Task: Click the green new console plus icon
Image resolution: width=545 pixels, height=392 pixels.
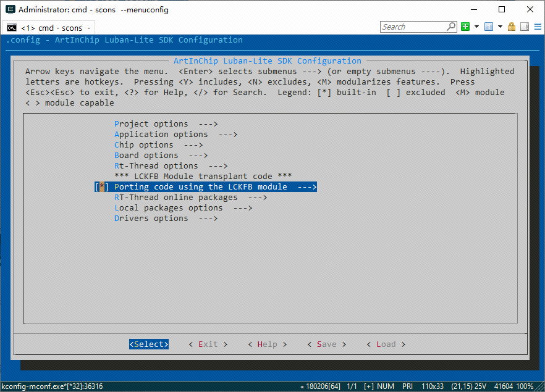Action: tap(465, 27)
